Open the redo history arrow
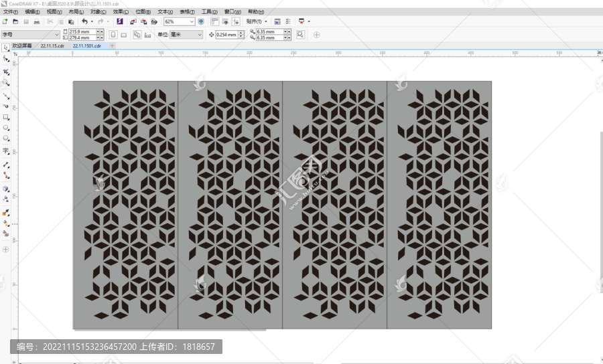Viewport: 603px width, 364px height. [x=108, y=21]
